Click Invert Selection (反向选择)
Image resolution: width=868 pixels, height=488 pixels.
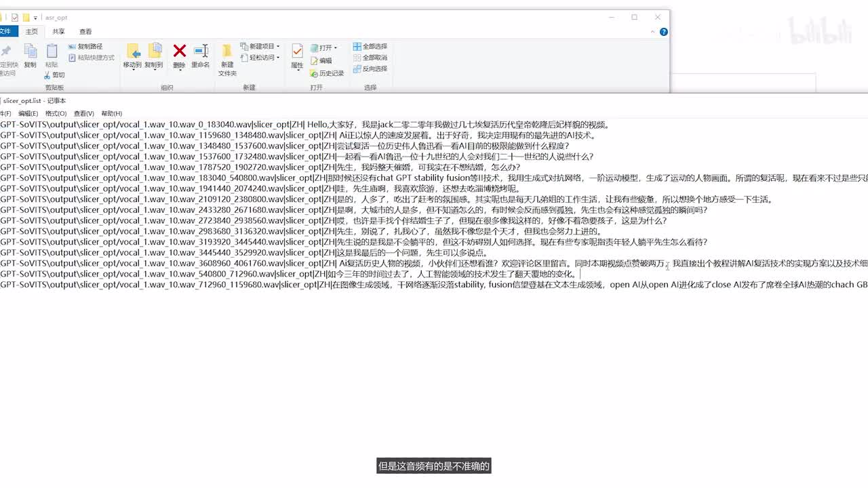pos(370,68)
